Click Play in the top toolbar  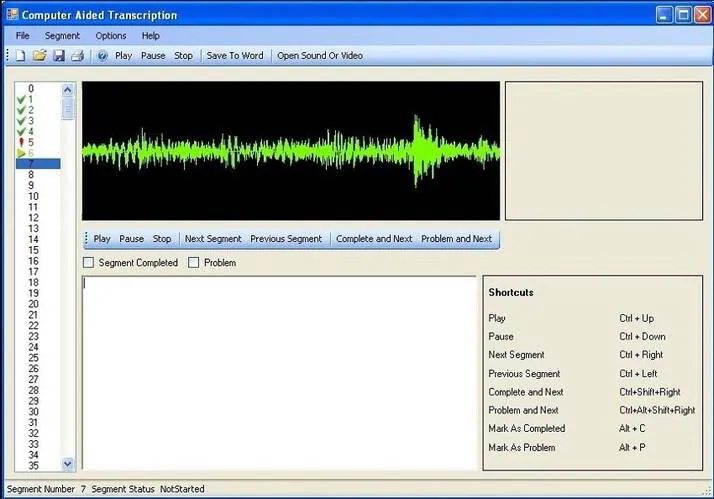point(123,56)
